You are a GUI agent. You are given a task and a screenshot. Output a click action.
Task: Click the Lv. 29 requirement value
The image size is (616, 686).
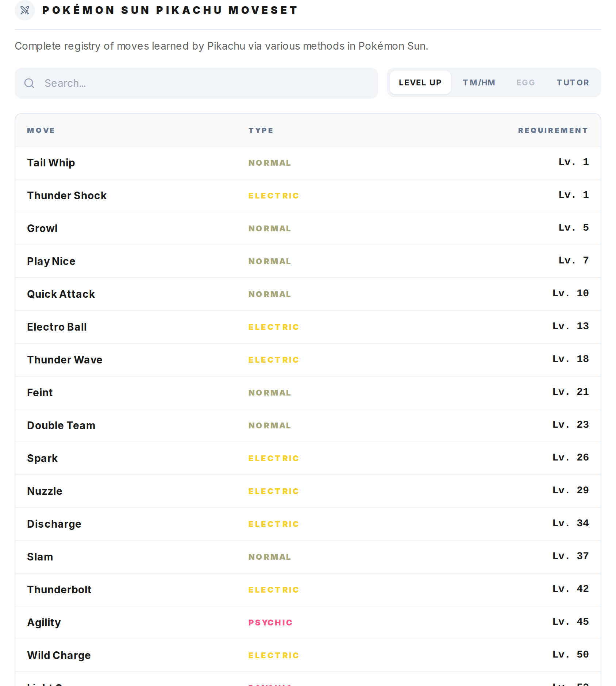click(x=571, y=490)
